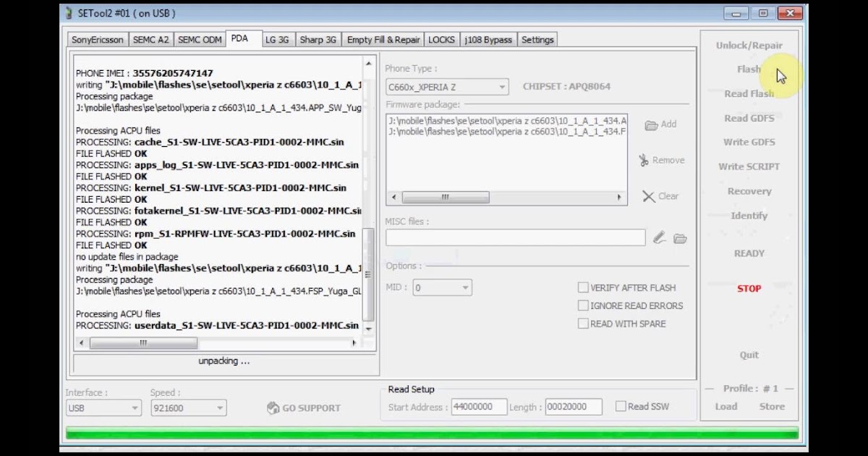
Task: Switch to Empty Fill & Repair tab
Action: 383,40
